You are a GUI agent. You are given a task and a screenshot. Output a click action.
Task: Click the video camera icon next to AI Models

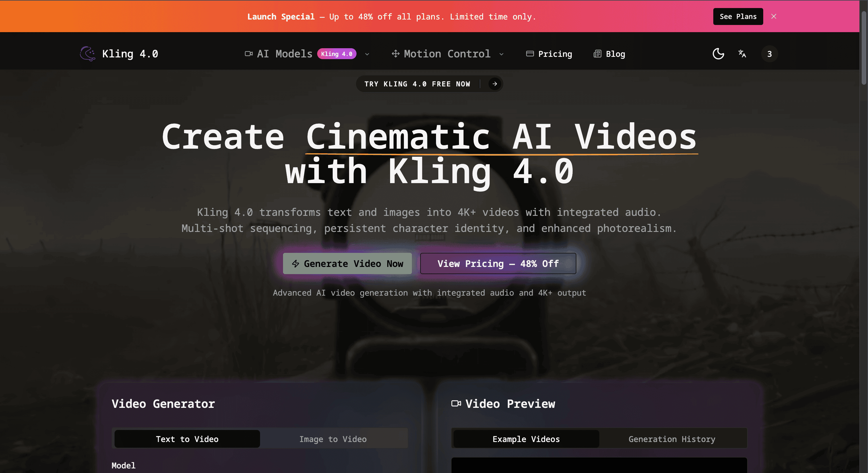pyautogui.click(x=249, y=53)
